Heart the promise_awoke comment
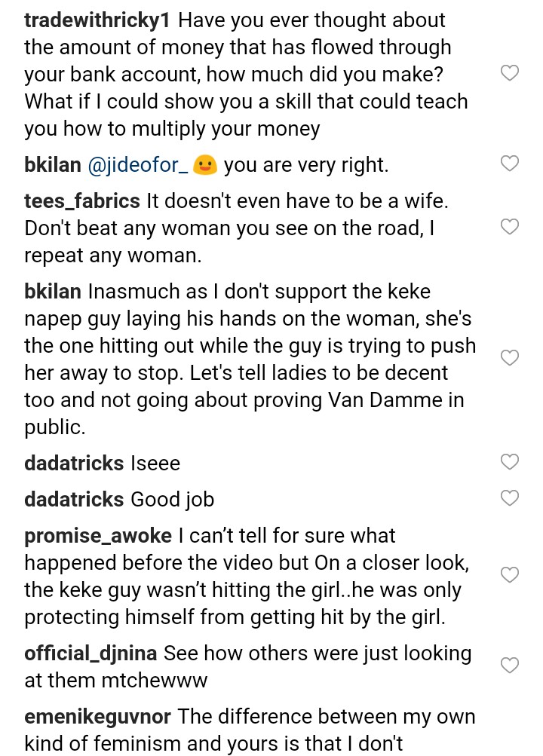 510,575
